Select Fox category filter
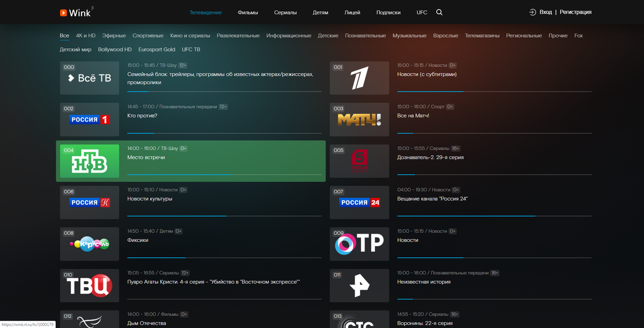Viewport: 644px width, 328px height. pyautogui.click(x=579, y=36)
